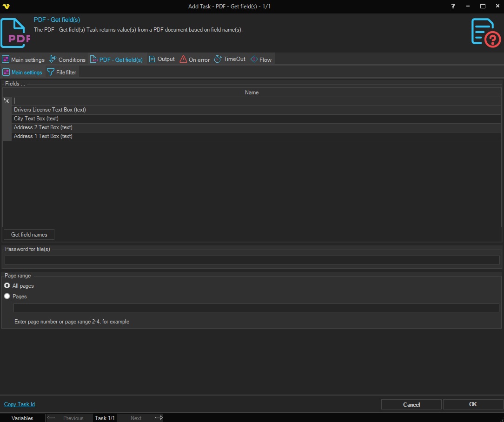Click the left arrow Previous icon
The height and width of the screenshot is (422, 504).
tap(51, 418)
